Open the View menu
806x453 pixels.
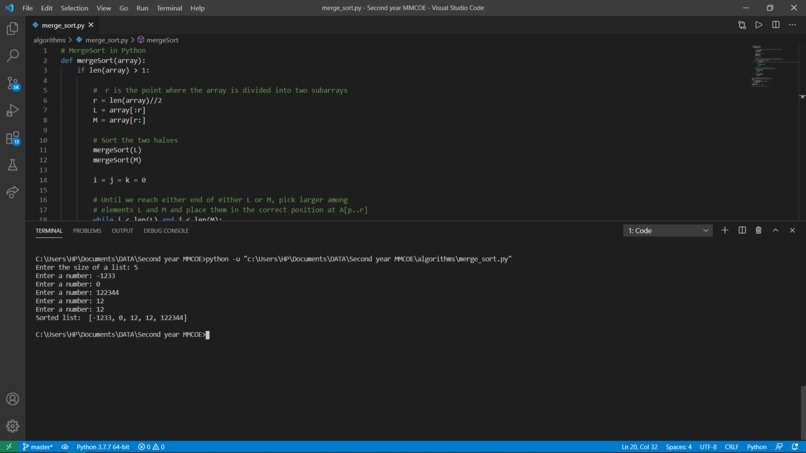coord(104,8)
